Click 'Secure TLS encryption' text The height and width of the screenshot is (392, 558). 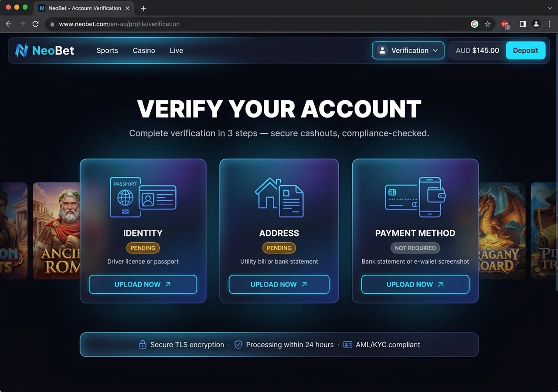pyautogui.click(x=187, y=345)
